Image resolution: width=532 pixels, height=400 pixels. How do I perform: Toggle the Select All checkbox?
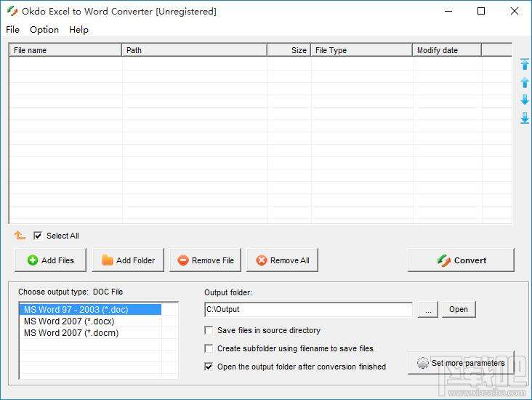click(x=38, y=236)
